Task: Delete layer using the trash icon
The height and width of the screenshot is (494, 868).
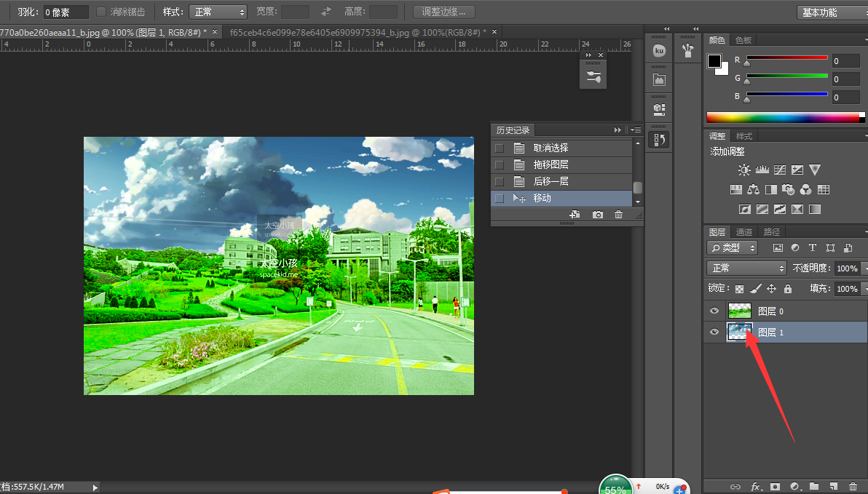Action: pyautogui.click(x=853, y=486)
